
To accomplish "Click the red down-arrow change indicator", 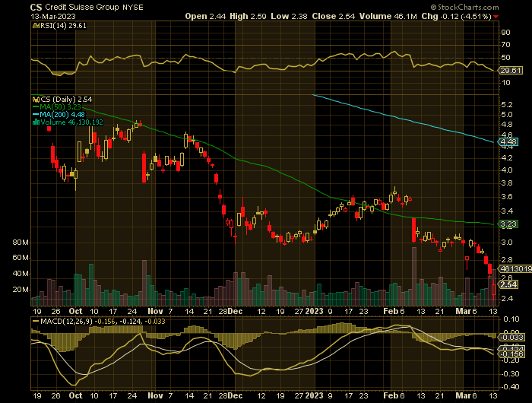I will pyautogui.click(x=496, y=17).
